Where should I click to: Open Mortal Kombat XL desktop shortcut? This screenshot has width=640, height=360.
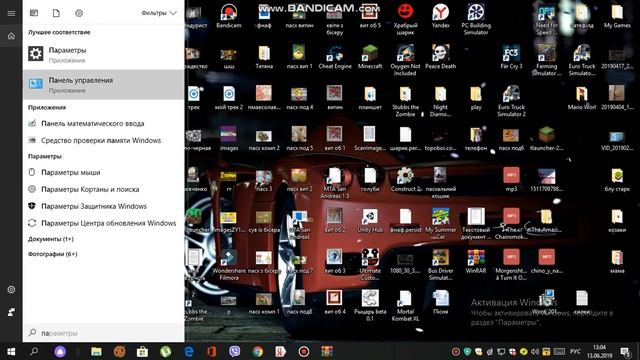(405, 305)
